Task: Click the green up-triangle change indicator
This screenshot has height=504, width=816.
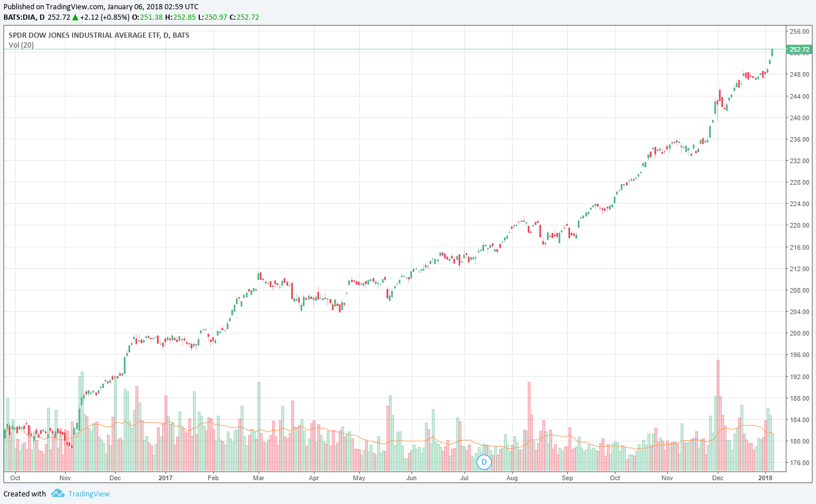Action: pos(75,17)
